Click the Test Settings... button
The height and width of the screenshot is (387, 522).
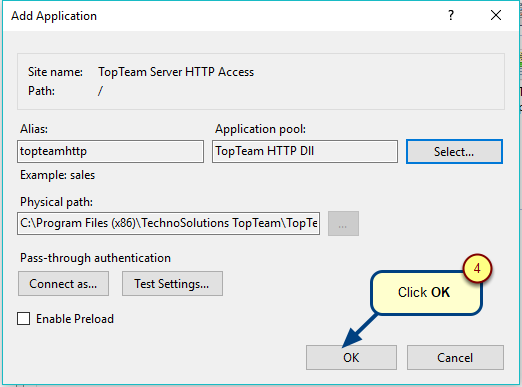(x=172, y=284)
